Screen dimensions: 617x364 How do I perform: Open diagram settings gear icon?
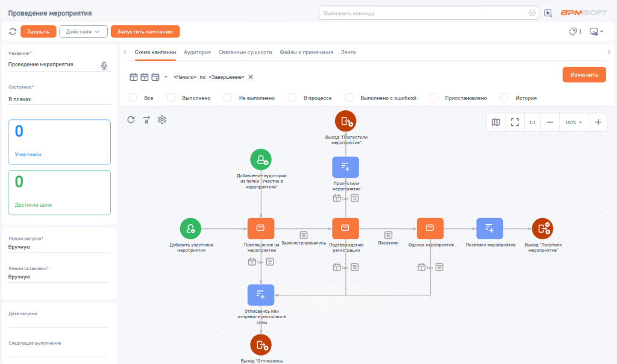(x=162, y=120)
